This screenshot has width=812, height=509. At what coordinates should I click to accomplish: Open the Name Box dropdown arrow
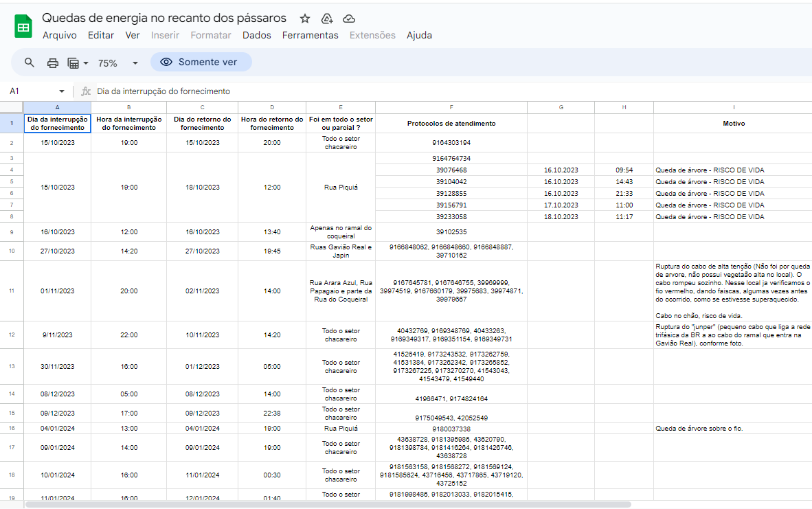[62, 91]
